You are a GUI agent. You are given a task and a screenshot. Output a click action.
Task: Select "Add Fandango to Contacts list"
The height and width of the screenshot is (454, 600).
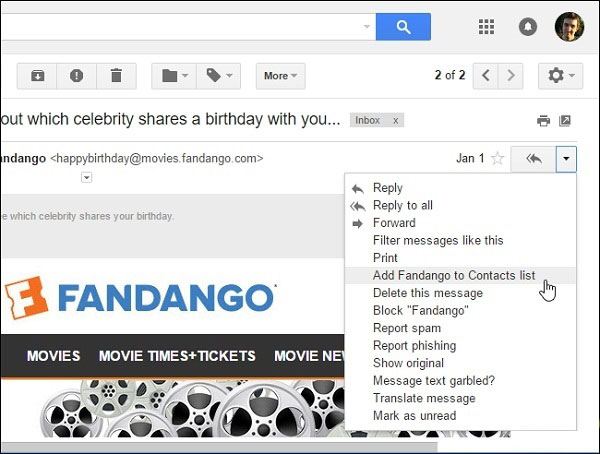(x=453, y=275)
